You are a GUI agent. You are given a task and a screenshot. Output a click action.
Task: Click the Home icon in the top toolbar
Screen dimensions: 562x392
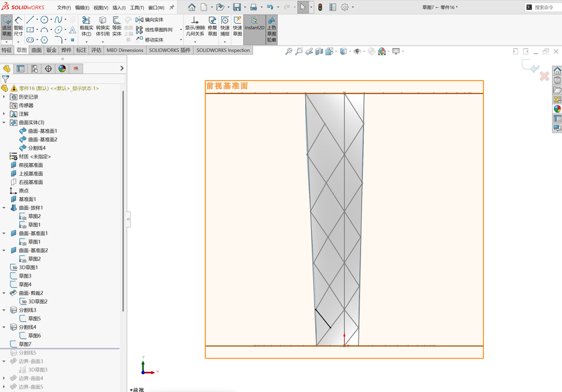click(x=192, y=7)
